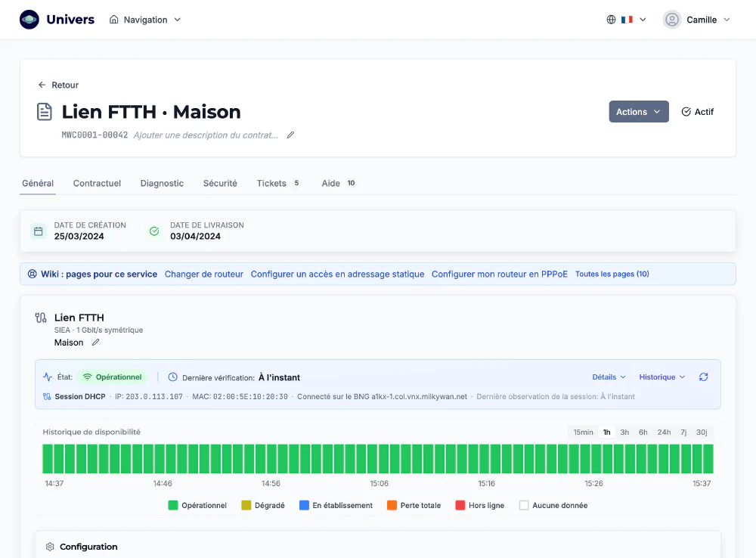Screen dimensions: 756x558
Task: Click the contract number MWC0001-00042
Action: 94,135
